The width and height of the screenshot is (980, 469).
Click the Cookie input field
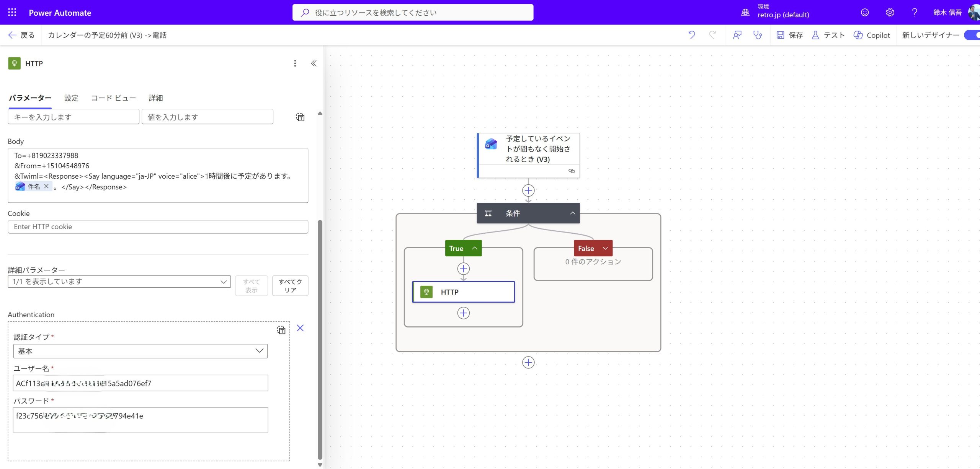158,226
